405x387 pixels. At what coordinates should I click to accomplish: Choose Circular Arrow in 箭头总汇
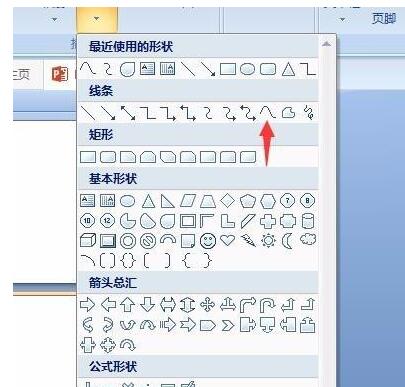click(x=128, y=345)
